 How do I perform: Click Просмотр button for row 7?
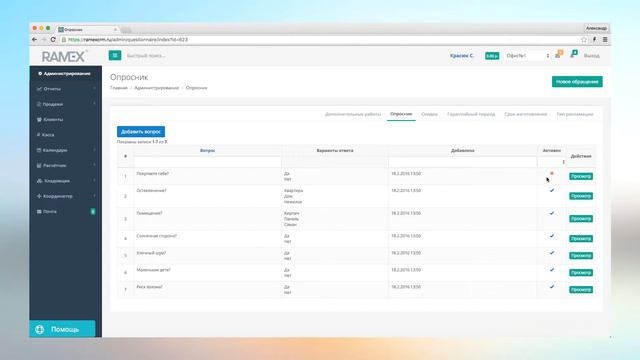click(581, 290)
